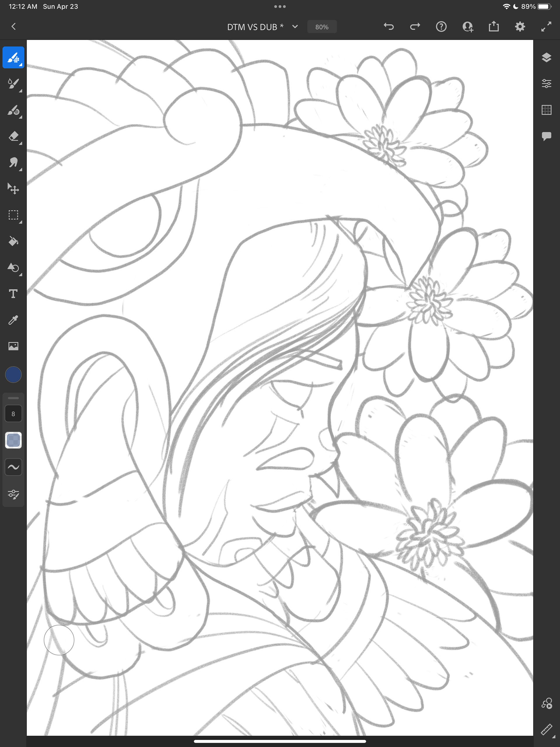Select the Pixel Brush tool
Image resolution: width=560 pixels, height=747 pixels.
(x=13, y=57)
